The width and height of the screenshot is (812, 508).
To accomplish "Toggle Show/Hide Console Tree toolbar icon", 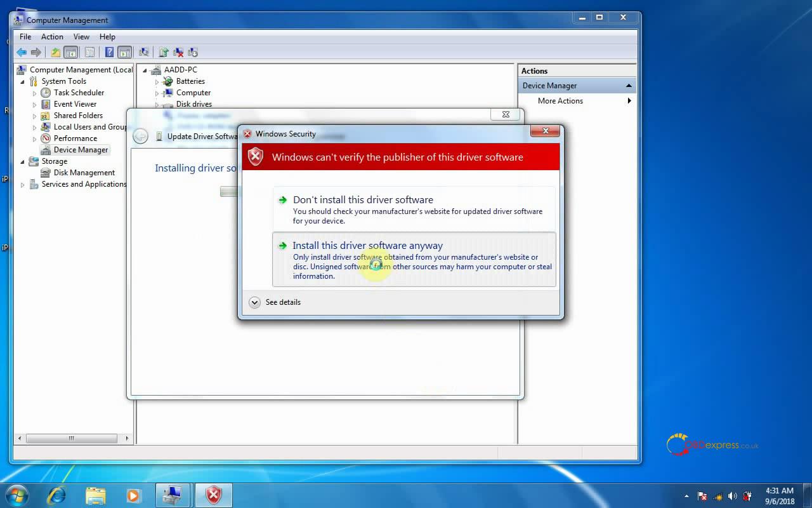I will pos(71,53).
